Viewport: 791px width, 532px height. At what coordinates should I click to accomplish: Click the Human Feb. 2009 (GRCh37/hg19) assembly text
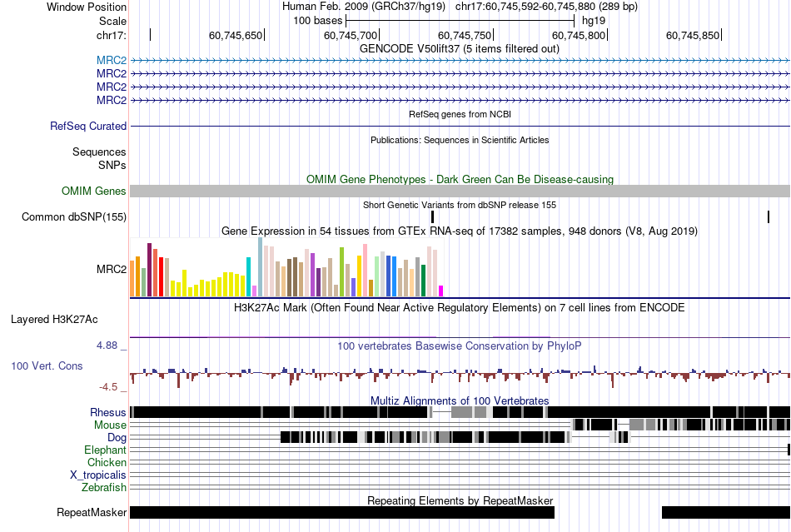point(364,7)
